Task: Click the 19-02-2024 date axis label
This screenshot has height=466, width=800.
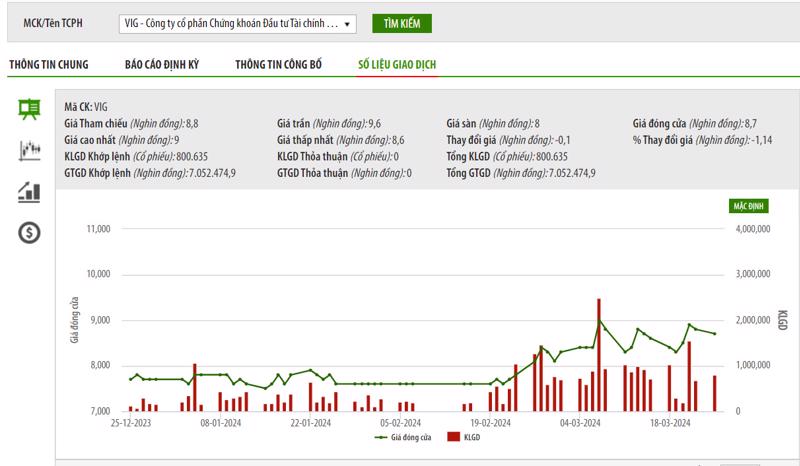Action: pyautogui.click(x=491, y=423)
